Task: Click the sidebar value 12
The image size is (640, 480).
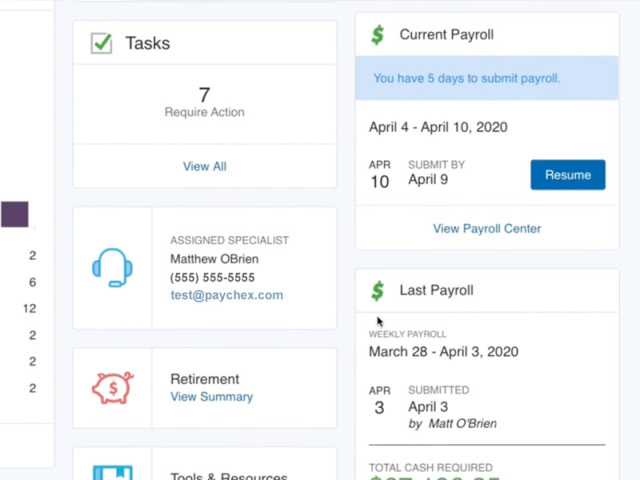Action: coord(30,308)
